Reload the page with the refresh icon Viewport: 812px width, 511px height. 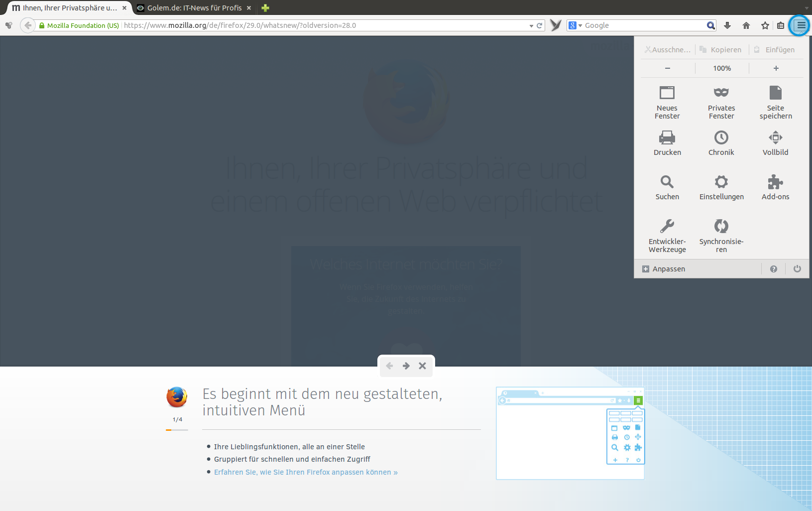point(539,25)
